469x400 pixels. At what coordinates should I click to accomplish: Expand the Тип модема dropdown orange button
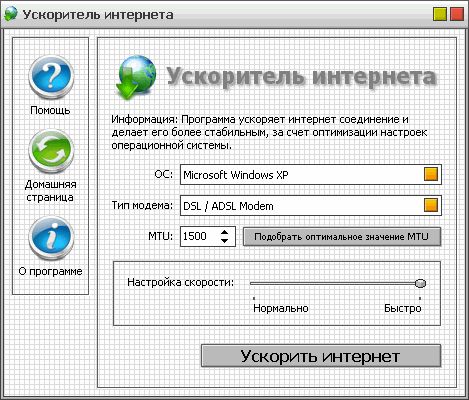(431, 205)
